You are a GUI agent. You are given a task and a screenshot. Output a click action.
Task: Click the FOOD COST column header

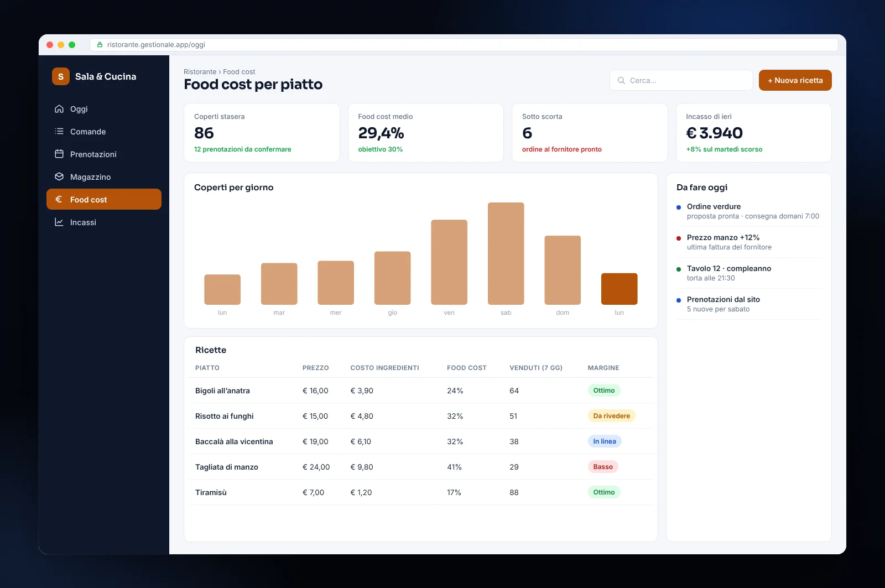click(x=466, y=368)
